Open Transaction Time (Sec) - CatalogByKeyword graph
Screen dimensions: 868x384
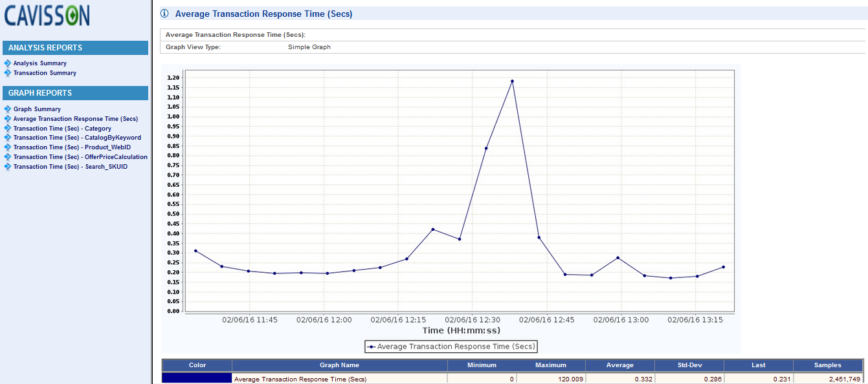click(77, 138)
